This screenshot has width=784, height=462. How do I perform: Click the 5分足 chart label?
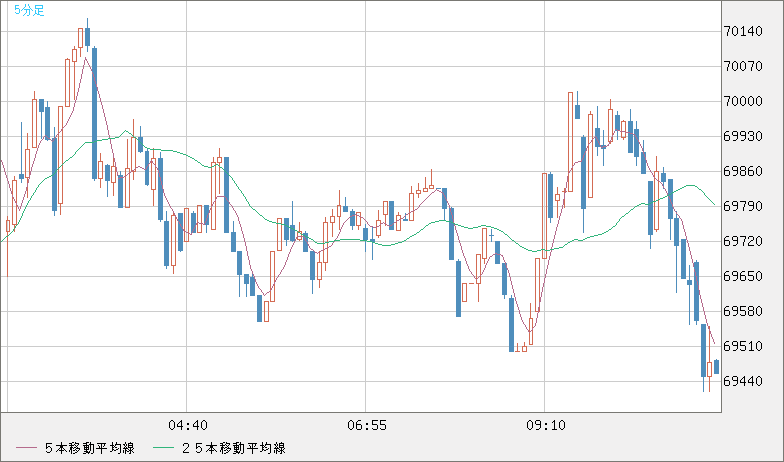[x=30, y=10]
